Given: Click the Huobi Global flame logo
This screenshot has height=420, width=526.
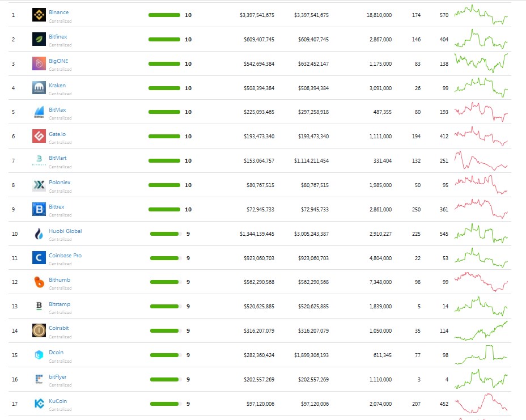Looking at the screenshot, I should click(x=39, y=234).
